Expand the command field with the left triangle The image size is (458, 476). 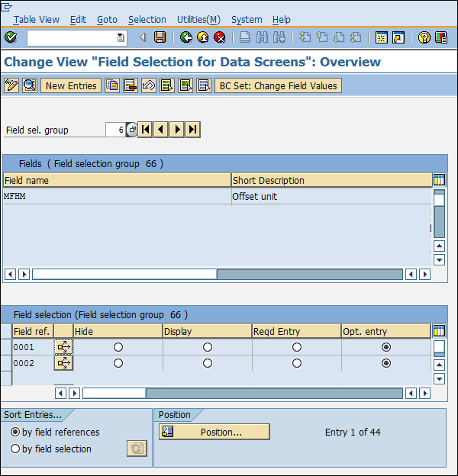[143, 37]
